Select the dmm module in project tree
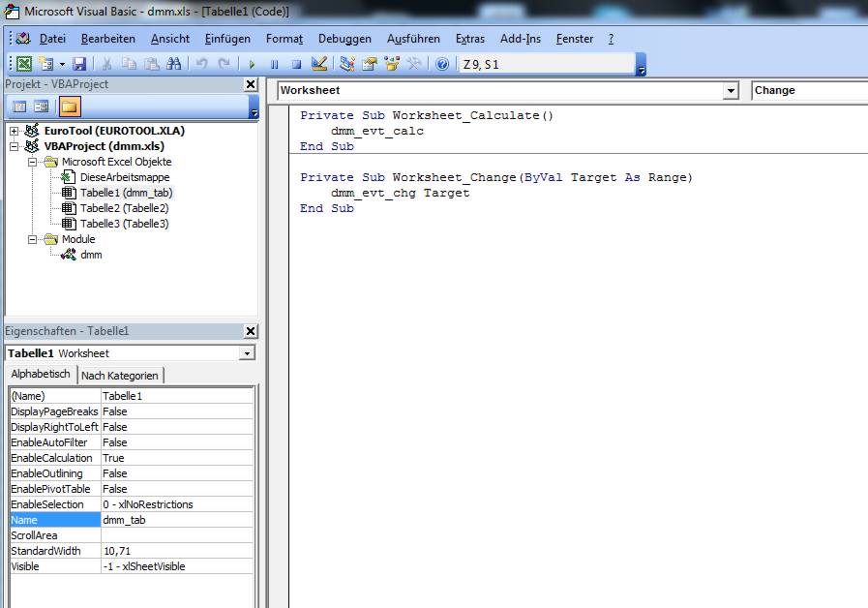 coord(91,255)
